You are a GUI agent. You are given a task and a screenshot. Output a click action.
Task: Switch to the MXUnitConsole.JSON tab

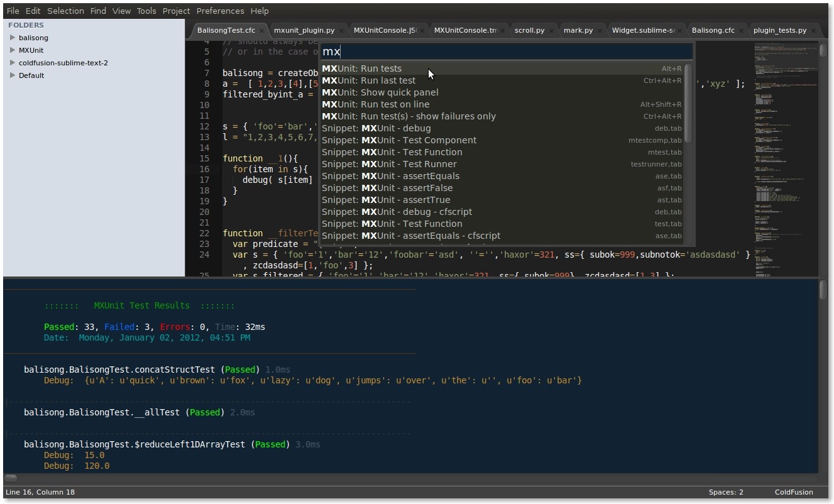tap(385, 30)
